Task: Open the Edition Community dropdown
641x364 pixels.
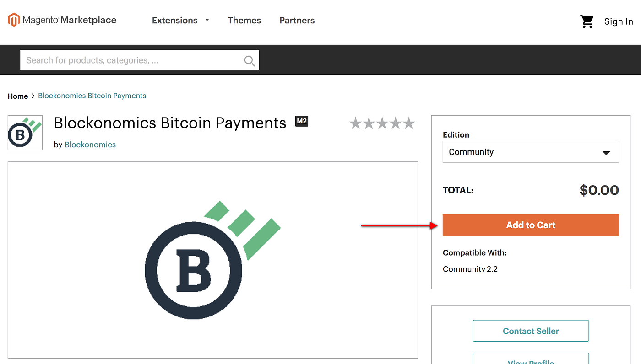Action: click(x=531, y=152)
